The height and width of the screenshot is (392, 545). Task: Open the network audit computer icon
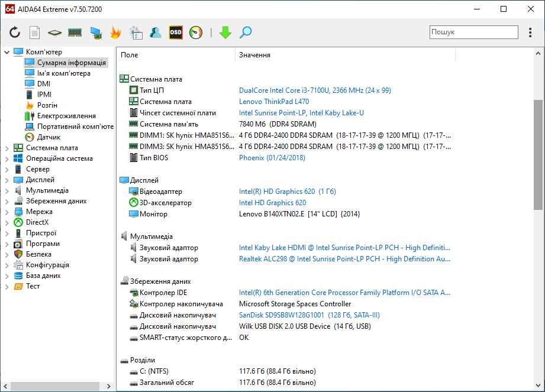(x=96, y=33)
